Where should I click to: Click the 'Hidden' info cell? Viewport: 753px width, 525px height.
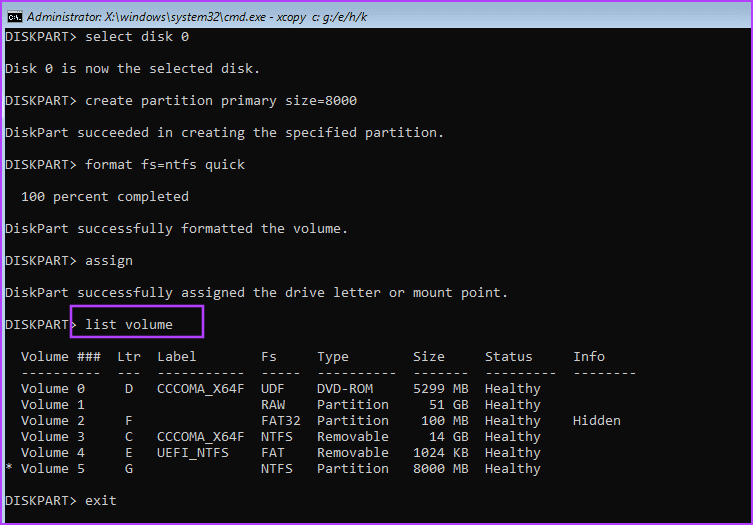pyautogui.click(x=597, y=421)
